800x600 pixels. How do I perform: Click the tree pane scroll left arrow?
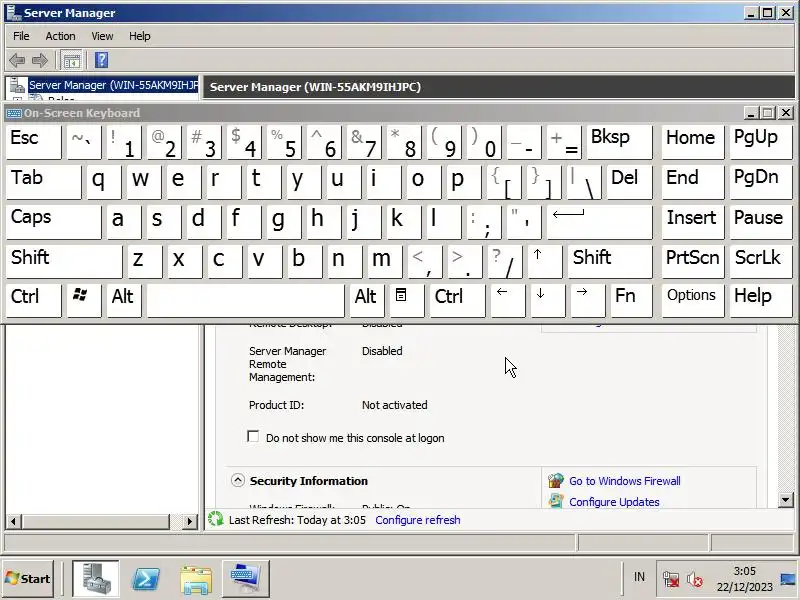(x=13, y=521)
